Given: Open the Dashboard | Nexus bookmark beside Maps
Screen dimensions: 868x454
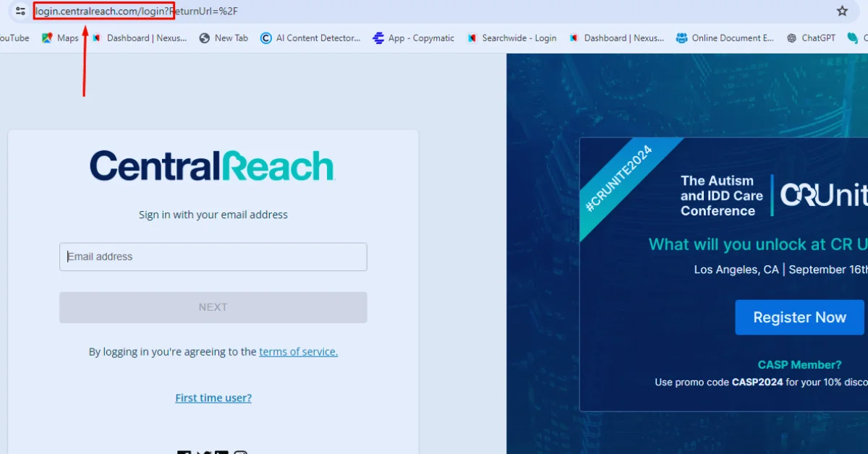Looking at the screenshot, I should click(x=140, y=38).
